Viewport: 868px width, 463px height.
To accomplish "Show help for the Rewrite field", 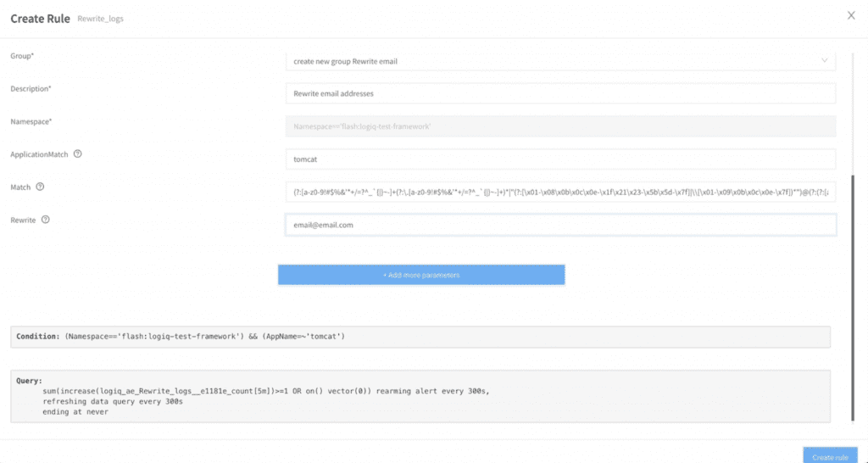I will tap(46, 220).
